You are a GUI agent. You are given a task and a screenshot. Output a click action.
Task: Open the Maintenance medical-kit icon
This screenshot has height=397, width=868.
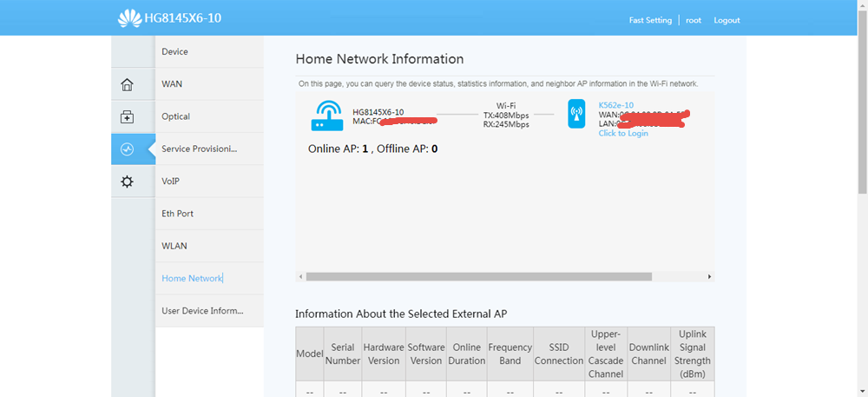(x=128, y=116)
